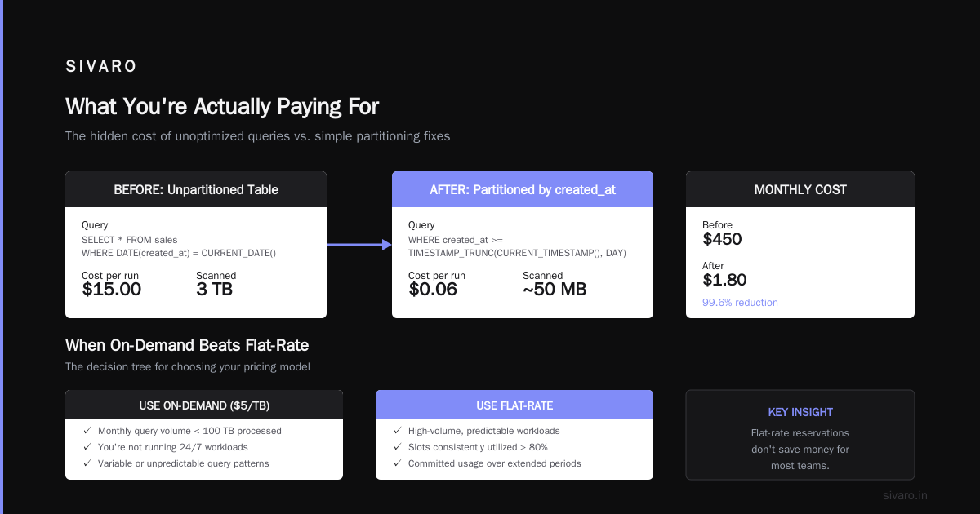Screen dimensions: 980x514
Task: Select the TIMESTAMP_TRUNC(CURRENT_TIMESTAMP(), DAY) line
Action: pos(517,253)
